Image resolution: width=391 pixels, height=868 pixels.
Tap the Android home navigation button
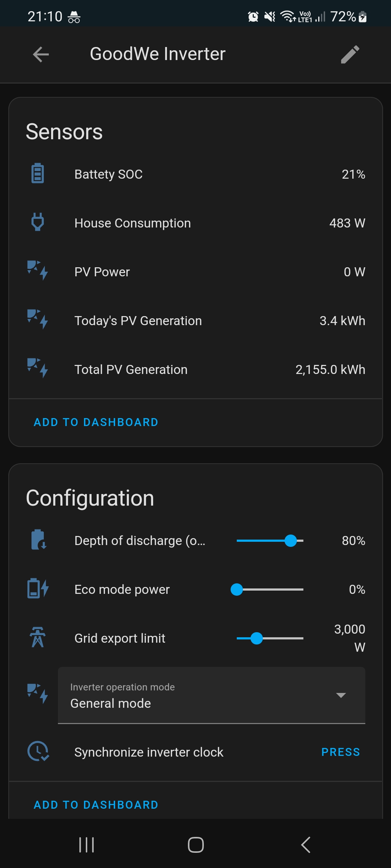(195, 845)
